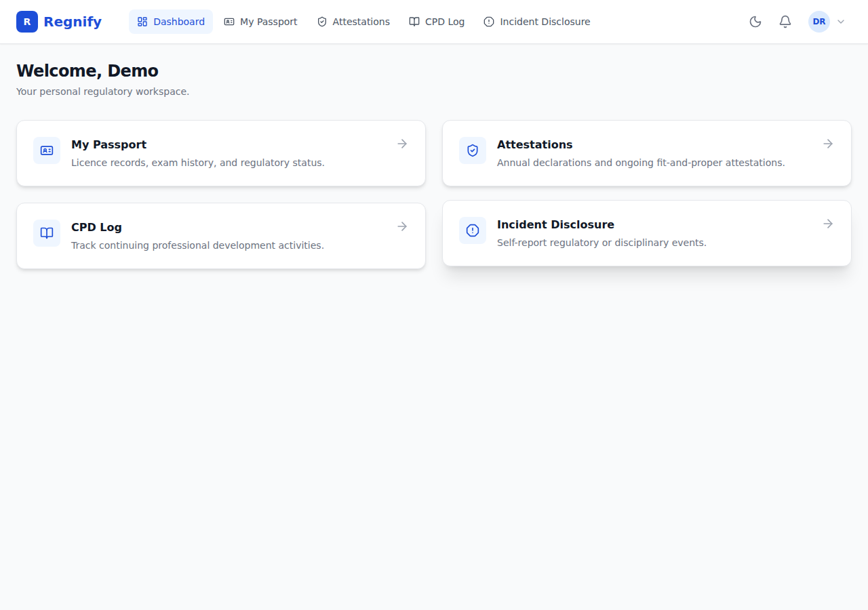
Task: Click the Regnify R logo icon
Action: [27, 22]
